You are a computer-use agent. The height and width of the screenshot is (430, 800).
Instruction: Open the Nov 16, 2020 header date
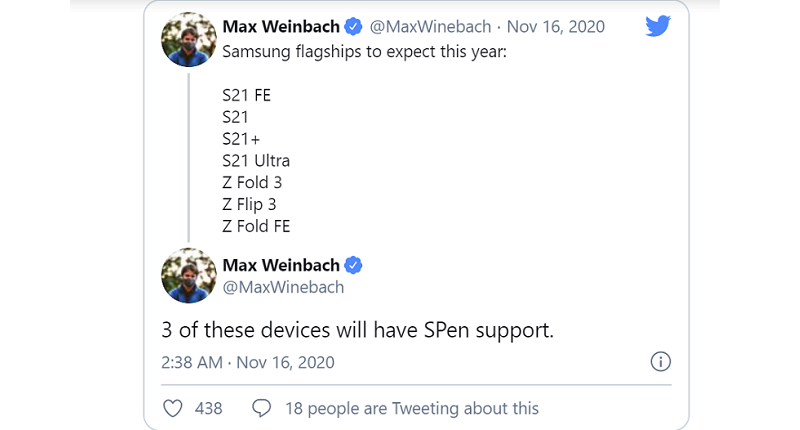point(556,27)
